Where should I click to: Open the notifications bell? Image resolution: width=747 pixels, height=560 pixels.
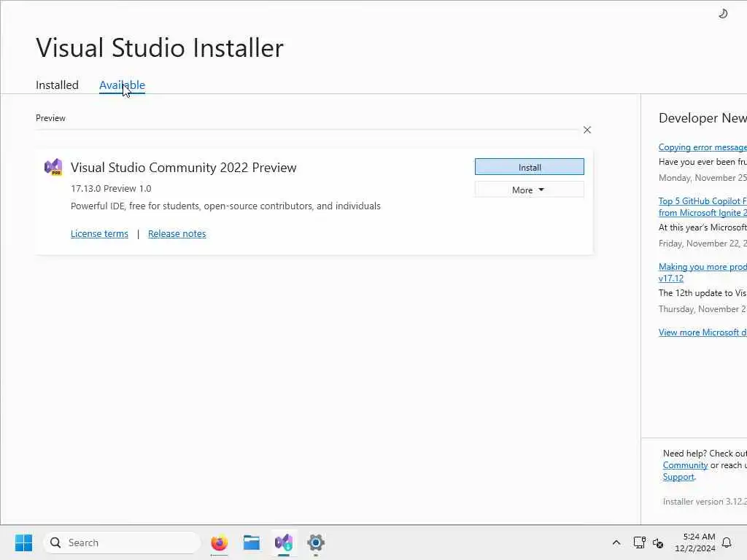tap(727, 542)
